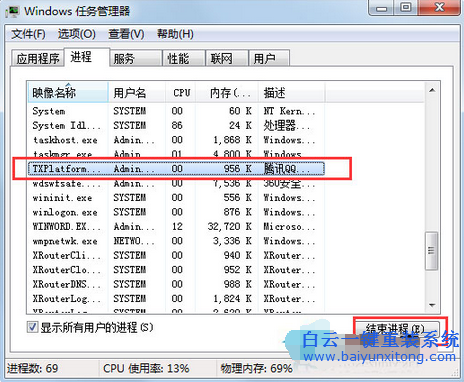
Task: Select the TXPlatform... process row
Action: point(176,169)
